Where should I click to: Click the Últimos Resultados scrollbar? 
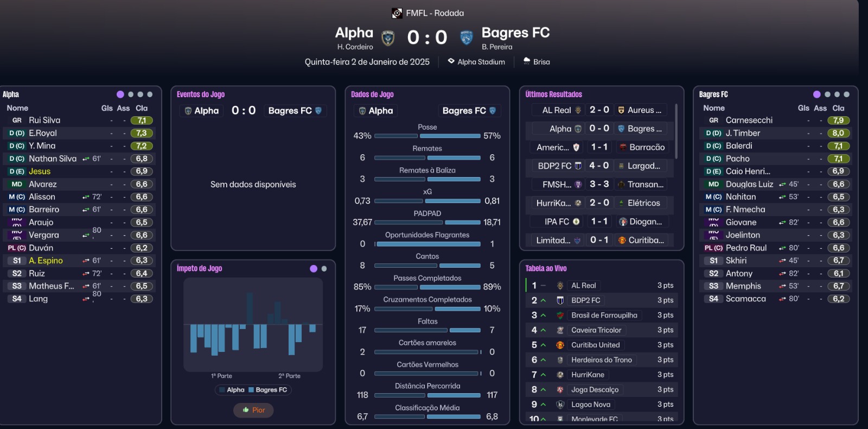[676, 131]
